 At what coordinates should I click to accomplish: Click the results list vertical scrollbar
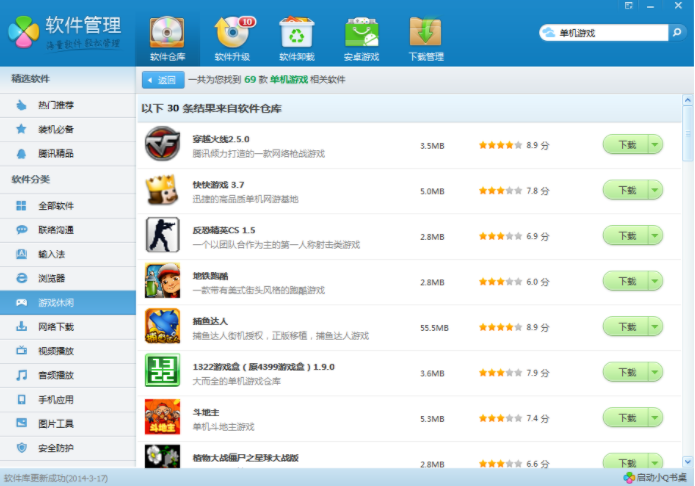(687, 130)
